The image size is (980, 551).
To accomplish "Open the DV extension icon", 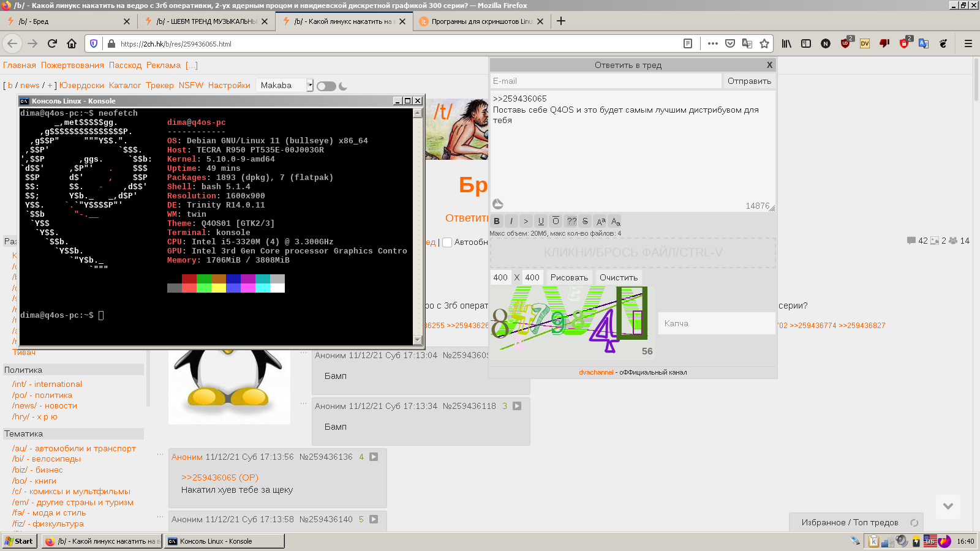I will coord(865,43).
